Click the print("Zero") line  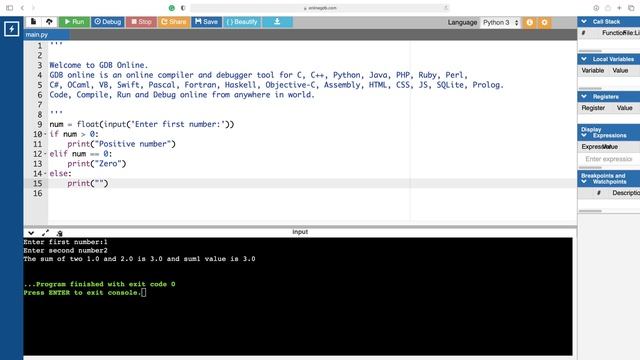point(97,163)
